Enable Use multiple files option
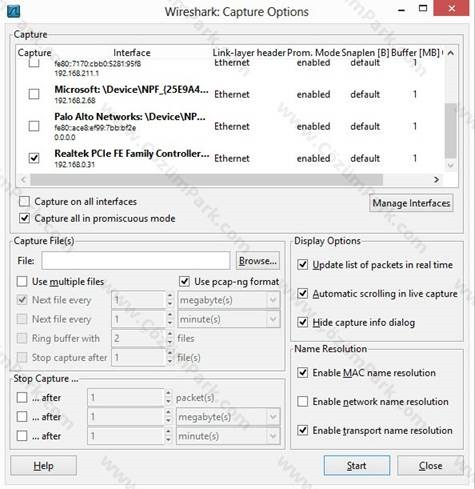 (x=22, y=281)
